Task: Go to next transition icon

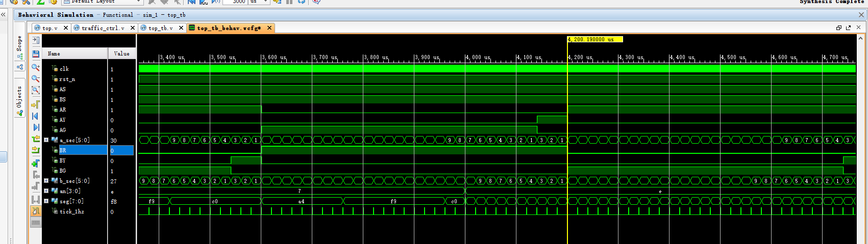Action: (x=36, y=150)
